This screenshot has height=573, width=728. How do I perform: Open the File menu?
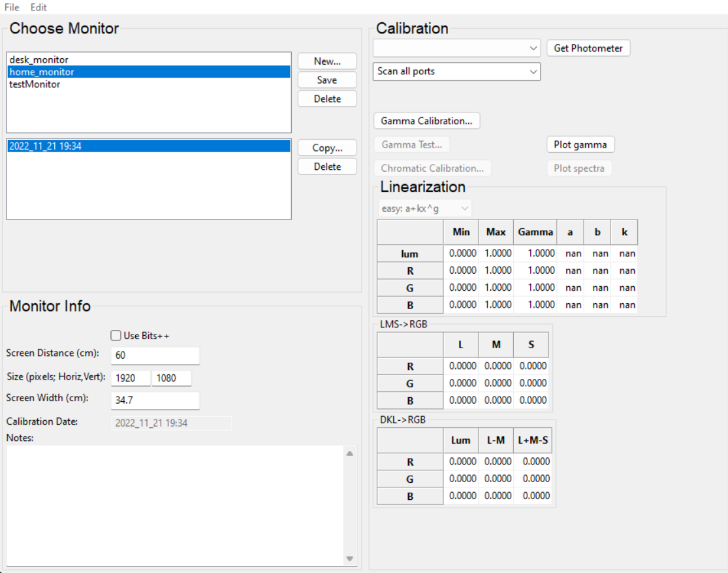tap(12, 7)
